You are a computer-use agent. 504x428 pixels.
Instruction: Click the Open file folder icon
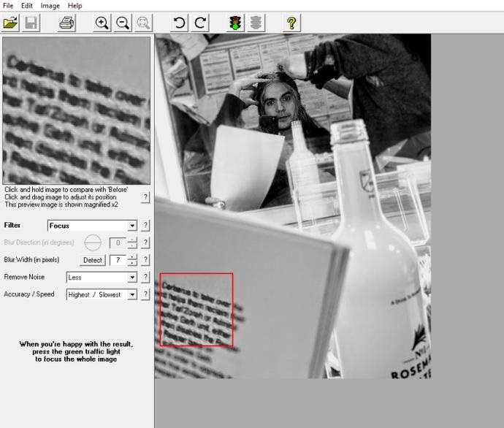point(11,23)
